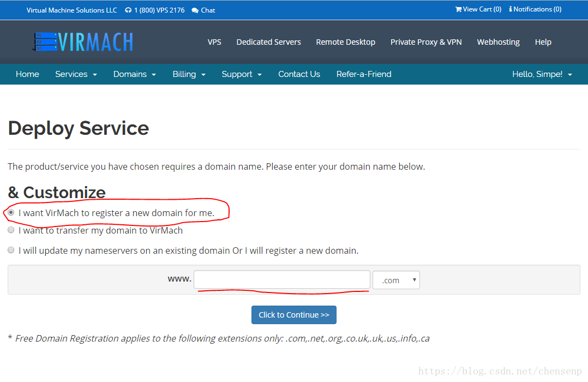Image resolution: width=588 pixels, height=382 pixels.
Task: Click the shopping cart icon
Action: (x=458, y=9)
